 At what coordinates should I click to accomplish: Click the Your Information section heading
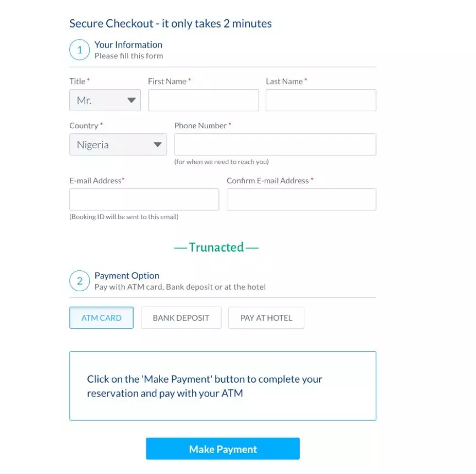[x=128, y=45]
